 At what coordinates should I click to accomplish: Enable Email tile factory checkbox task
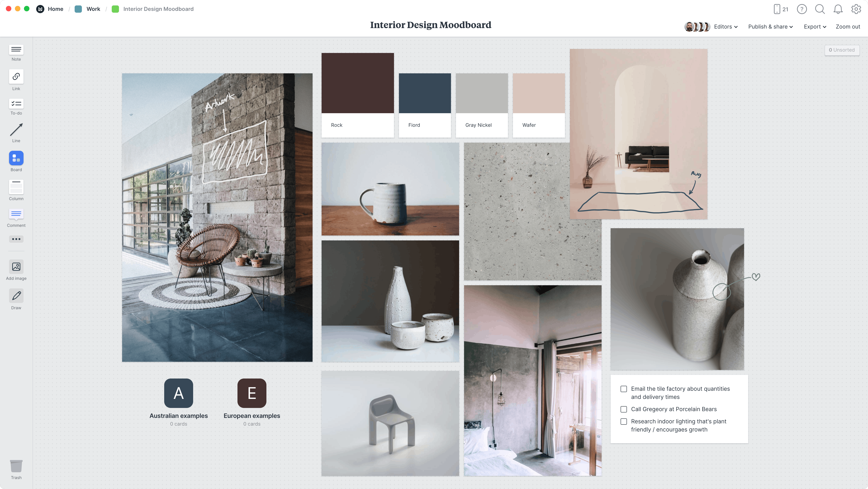click(624, 389)
